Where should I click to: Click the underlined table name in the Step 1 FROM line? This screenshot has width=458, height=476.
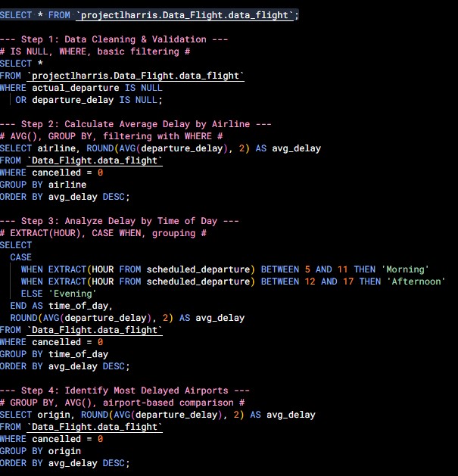[x=136, y=76]
